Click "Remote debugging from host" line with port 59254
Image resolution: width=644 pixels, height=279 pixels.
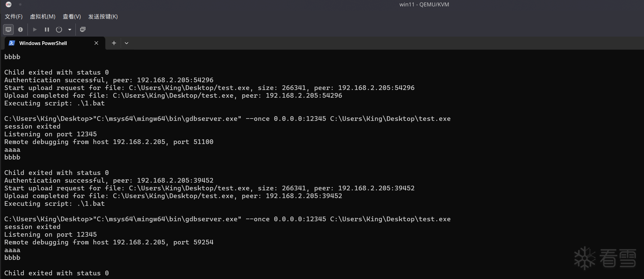pos(109,242)
